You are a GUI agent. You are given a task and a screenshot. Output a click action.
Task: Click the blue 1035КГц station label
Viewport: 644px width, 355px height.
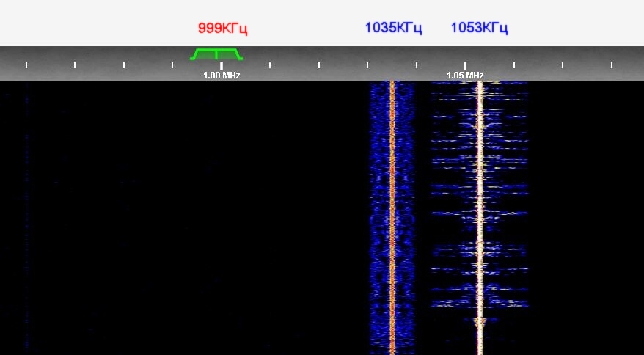(393, 28)
